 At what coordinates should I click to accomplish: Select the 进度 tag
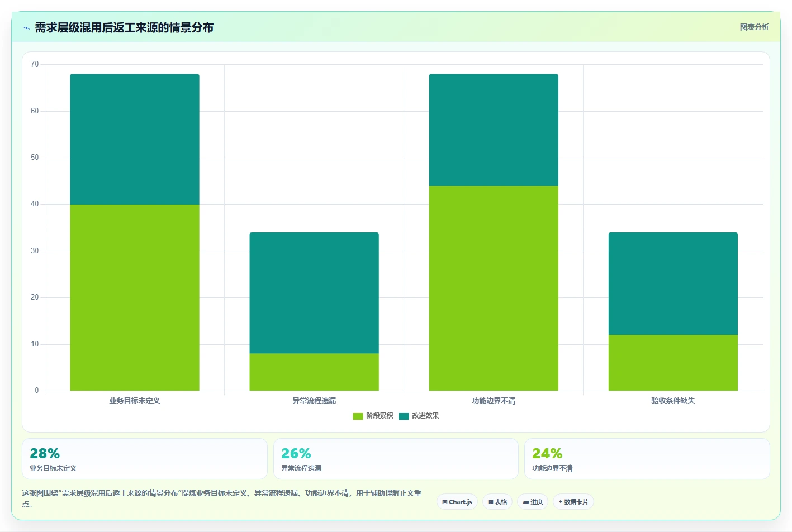point(533,502)
